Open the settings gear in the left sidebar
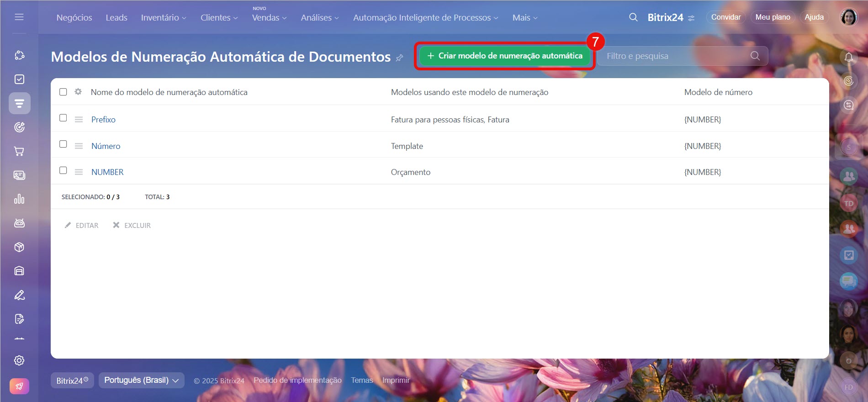 point(19,360)
